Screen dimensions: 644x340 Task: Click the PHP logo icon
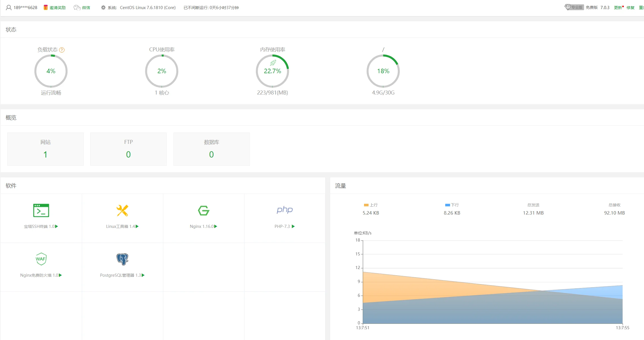point(285,210)
